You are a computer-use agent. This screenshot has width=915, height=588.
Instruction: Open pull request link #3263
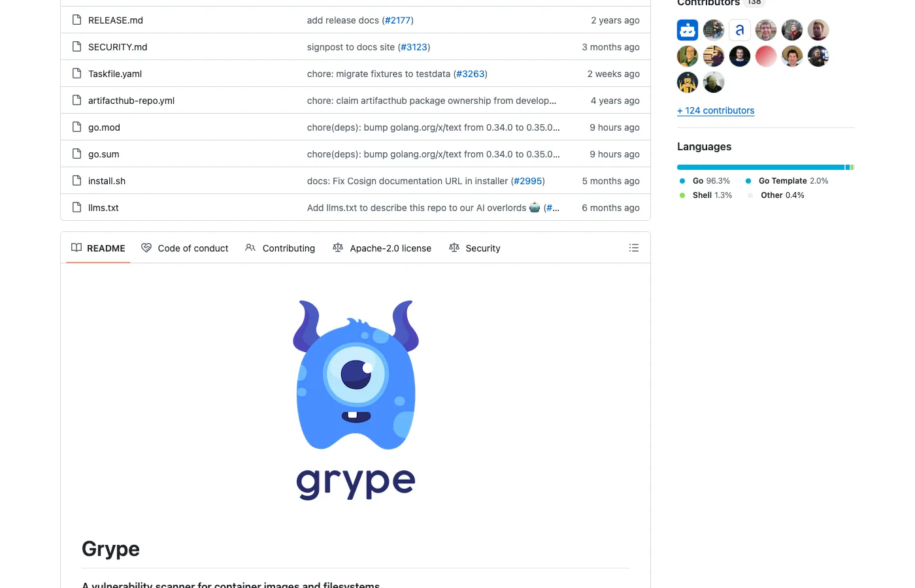[471, 73]
